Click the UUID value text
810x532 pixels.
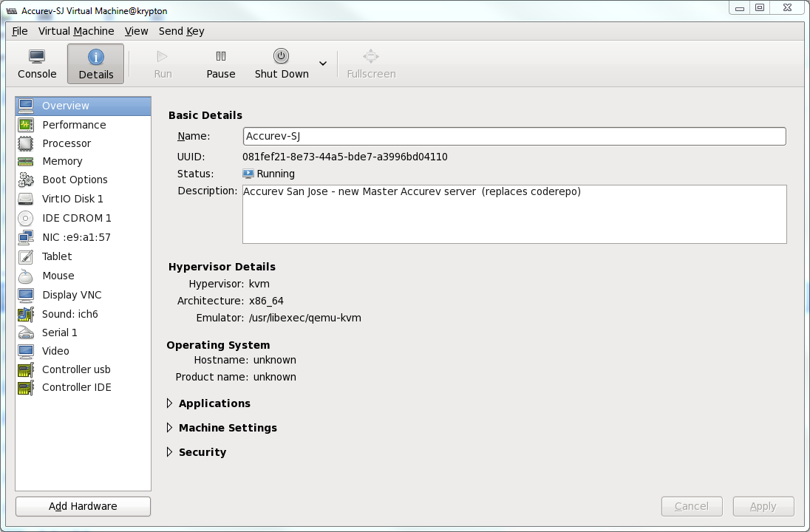[x=344, y=157]
